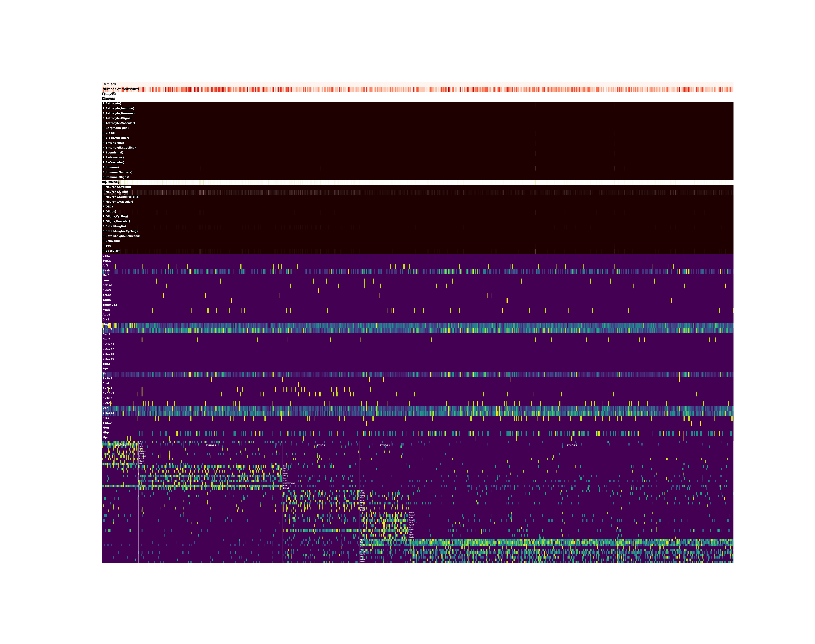Click the 'SYNOR1' cluster label
Screen dimensions: 815x644
tap(322, 445)
